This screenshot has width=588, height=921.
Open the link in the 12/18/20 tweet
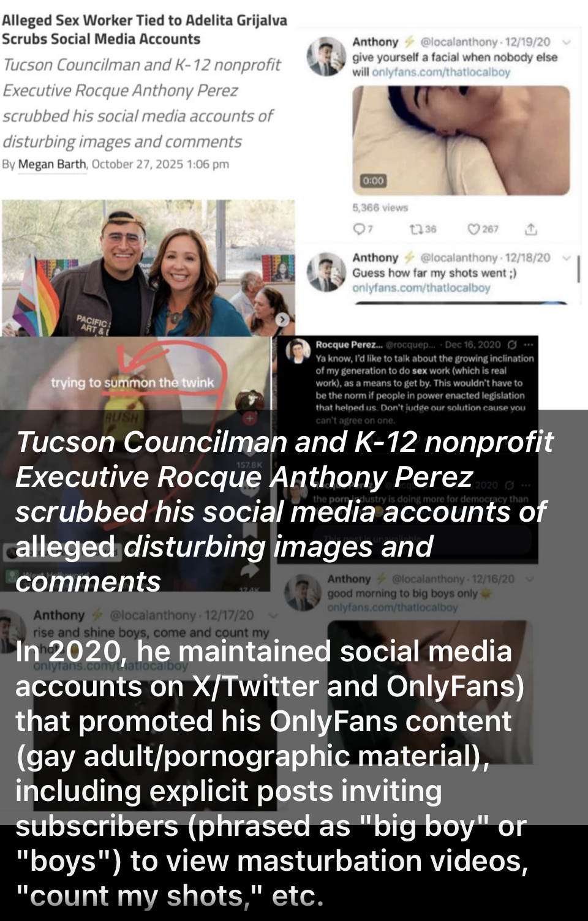point(421,287)
